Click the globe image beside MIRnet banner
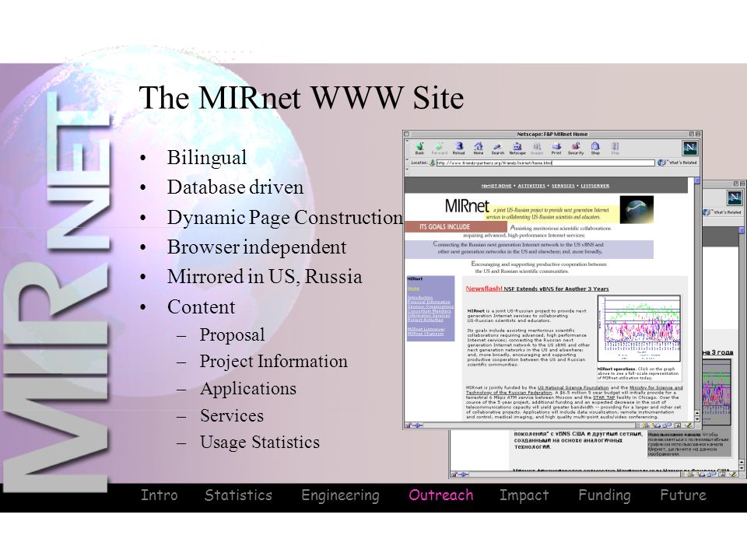This screenshot has width=747, height=560. click(637, 209)
